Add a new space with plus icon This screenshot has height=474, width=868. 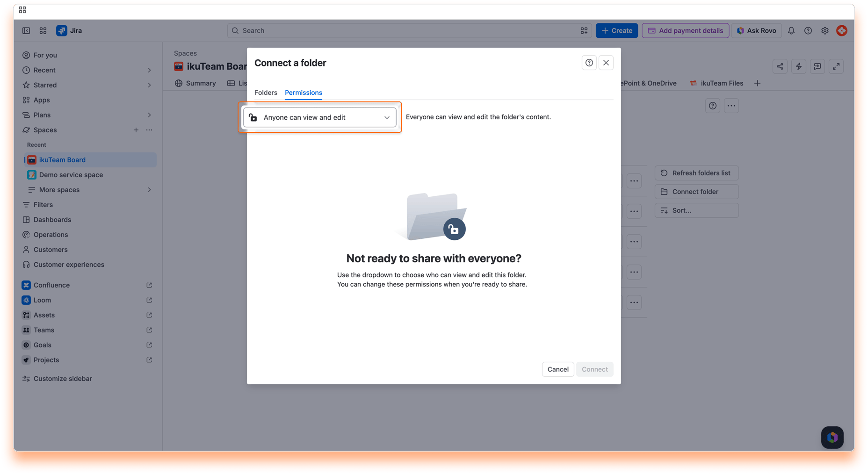click(136, 130)
